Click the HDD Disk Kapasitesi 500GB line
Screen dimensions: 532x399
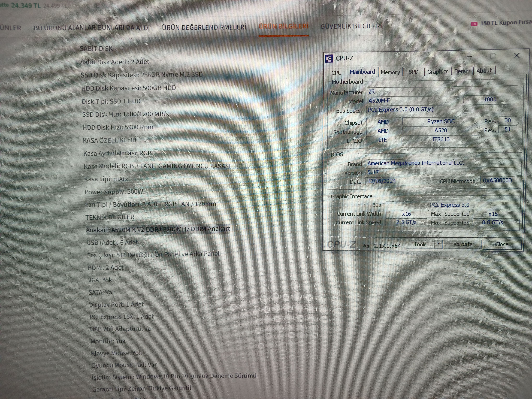(128, 88)
